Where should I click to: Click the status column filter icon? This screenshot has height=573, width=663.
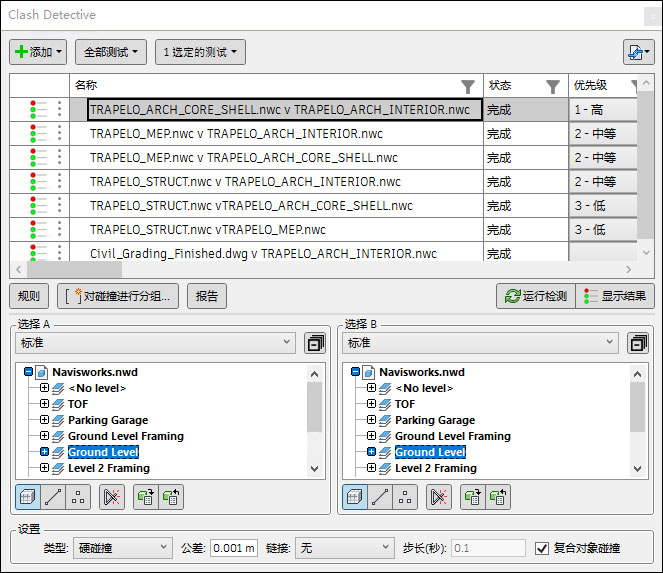point(553,87)
